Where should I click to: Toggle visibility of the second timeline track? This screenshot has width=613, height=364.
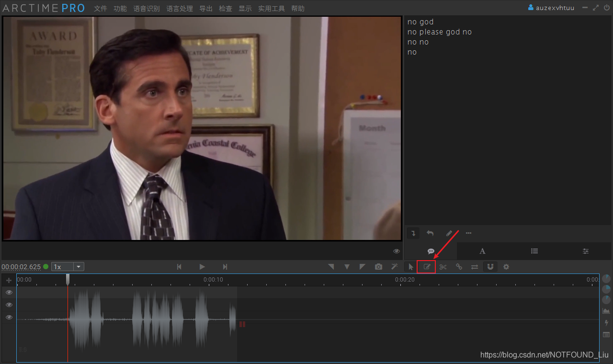tap(9, 305)
